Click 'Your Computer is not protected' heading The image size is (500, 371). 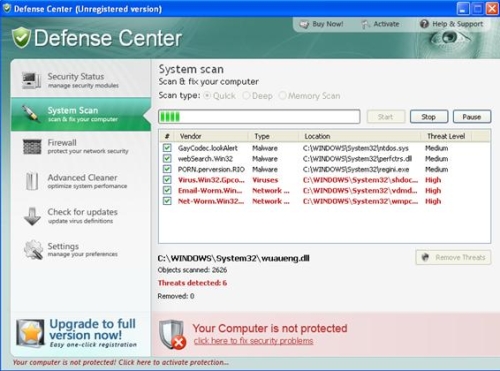tap(270, 328)
